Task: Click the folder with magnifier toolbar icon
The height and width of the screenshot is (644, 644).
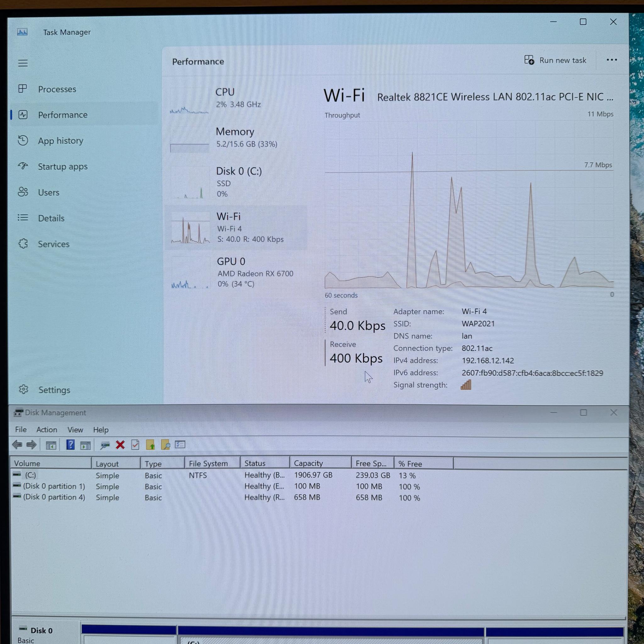Action: point(166,445)
